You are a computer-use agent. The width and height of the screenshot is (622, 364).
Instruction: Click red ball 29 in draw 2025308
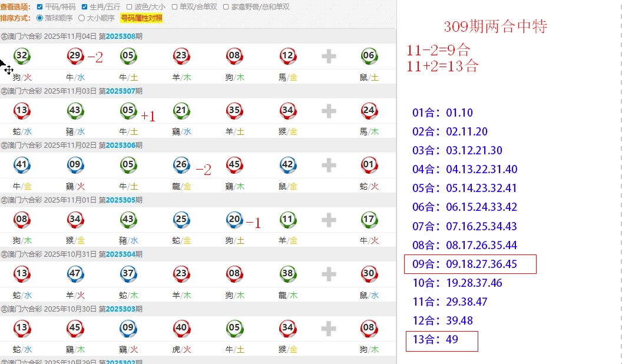[75, 56]
